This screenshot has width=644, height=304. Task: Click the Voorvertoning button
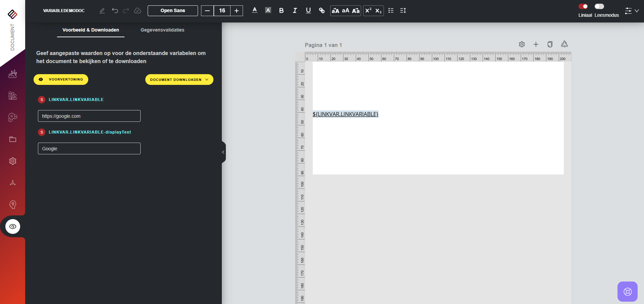tap(61, 80)
